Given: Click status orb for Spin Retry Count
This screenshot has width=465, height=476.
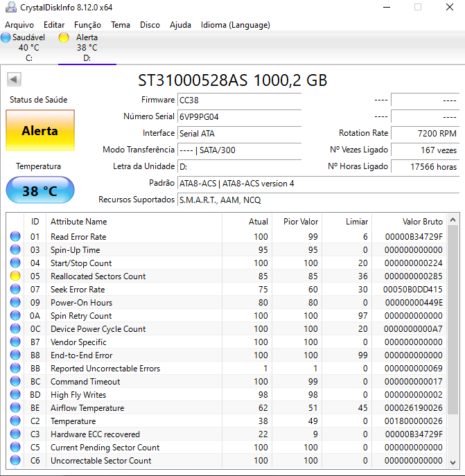Looking at the screenshot, I should 15,315.
